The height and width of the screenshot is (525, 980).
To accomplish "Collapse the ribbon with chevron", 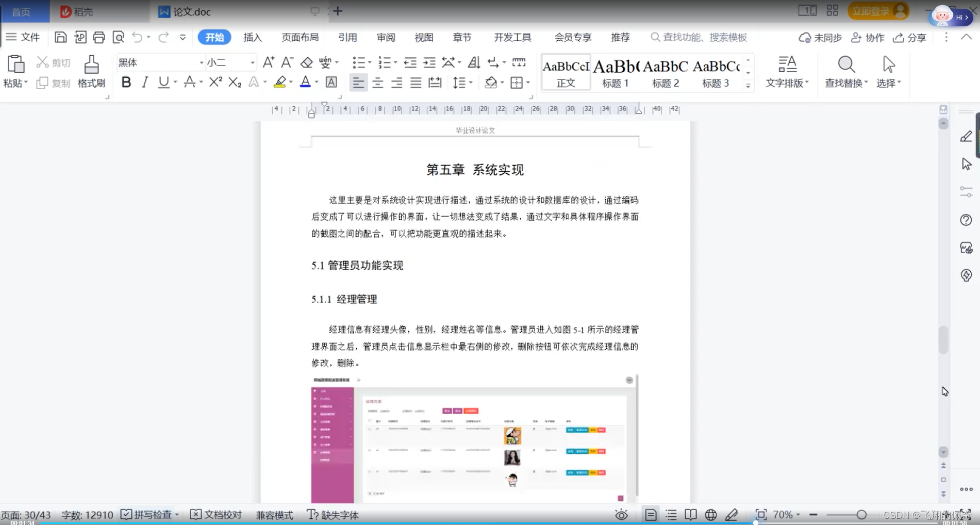I will 966,37.
